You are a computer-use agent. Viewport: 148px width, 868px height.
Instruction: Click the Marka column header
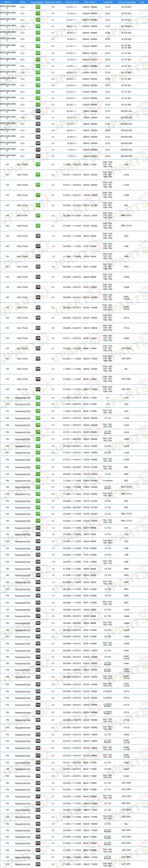[x=7, y=2]
